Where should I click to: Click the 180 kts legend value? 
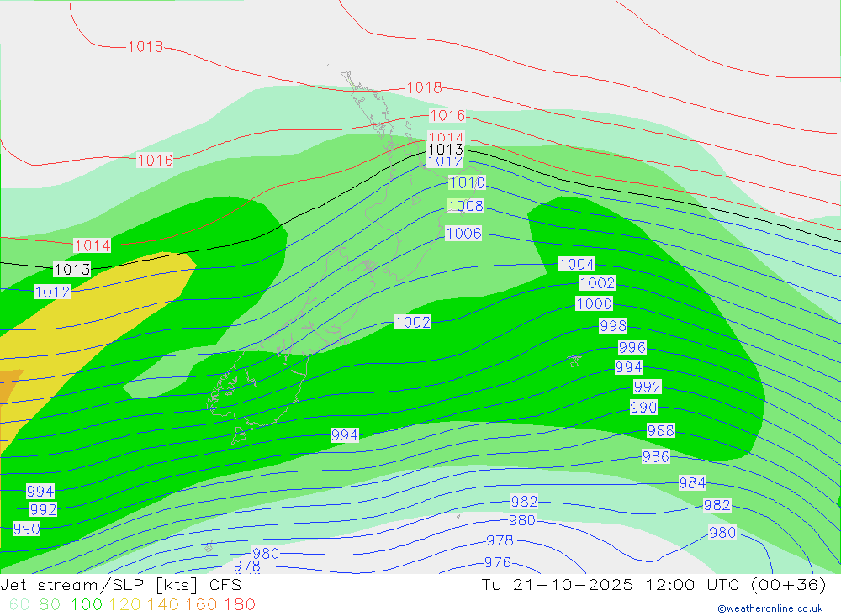pyautogui.click(x=239, y=604)
